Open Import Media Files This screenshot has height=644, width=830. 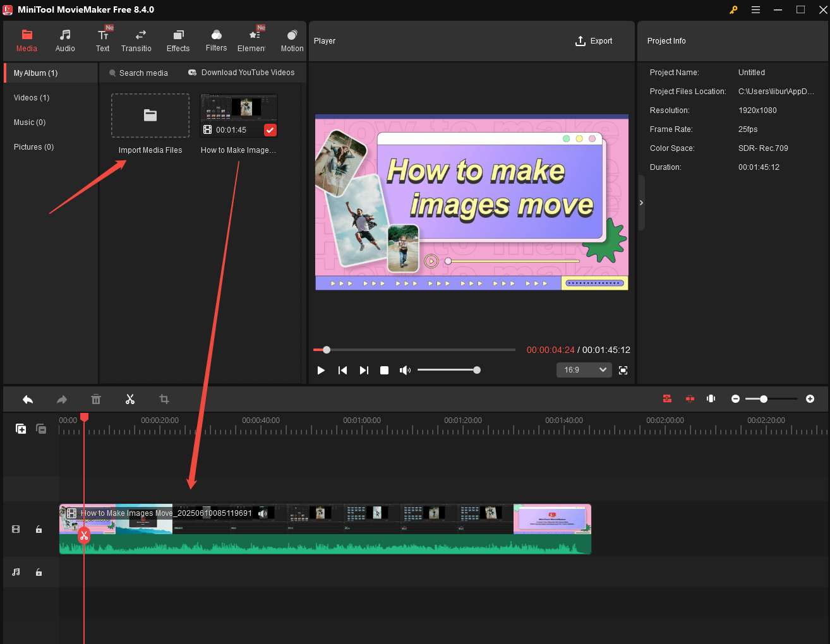(x=150, y=116)
